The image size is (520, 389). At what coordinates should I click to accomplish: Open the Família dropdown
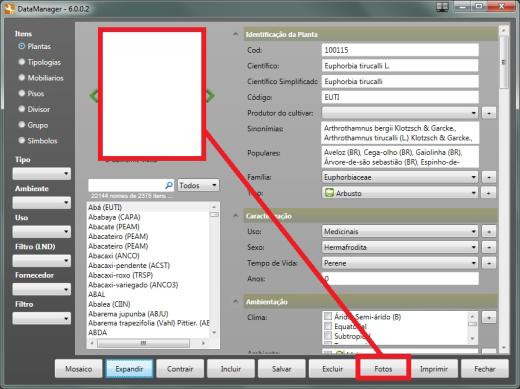tap(400, 177)
